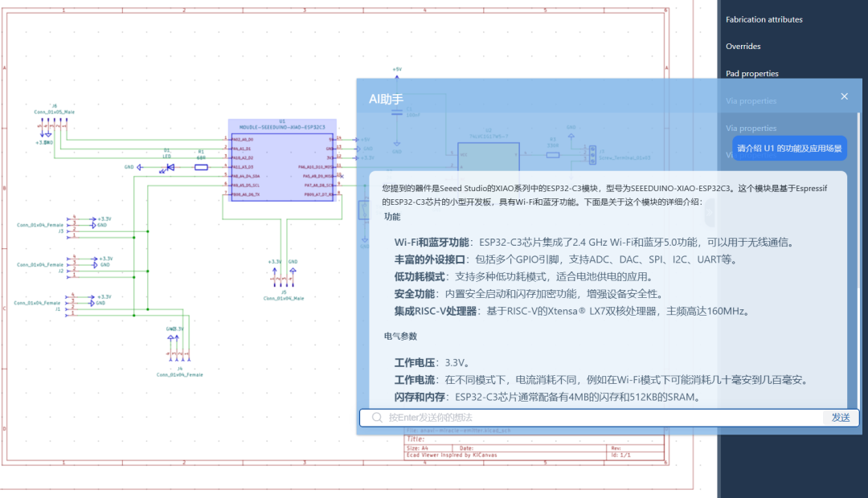
Task: Select the J6 Conn_01x05_Male connector symbol
Action: tap(54, 125)
